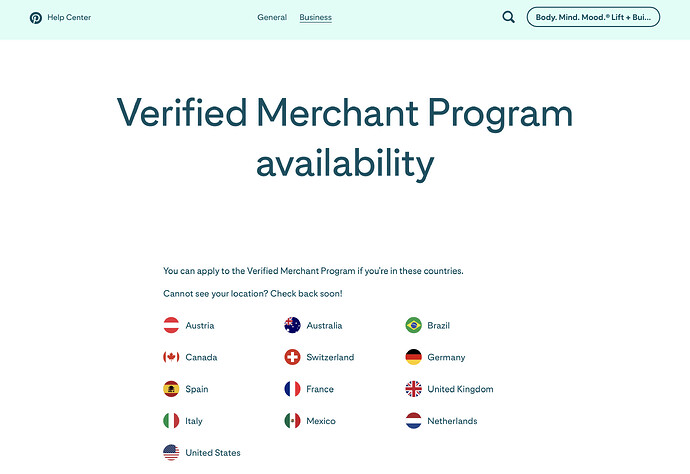Click the United States flag icon
The image size is (690, 474).
(x=171, y=452)
